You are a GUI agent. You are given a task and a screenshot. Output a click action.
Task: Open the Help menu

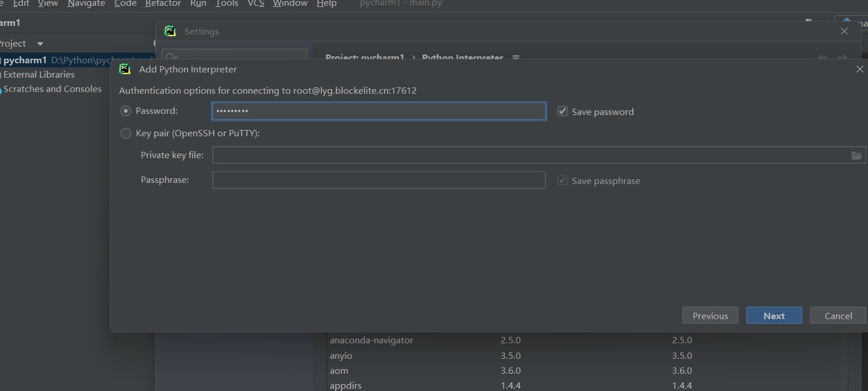click(x=327, y=3)
